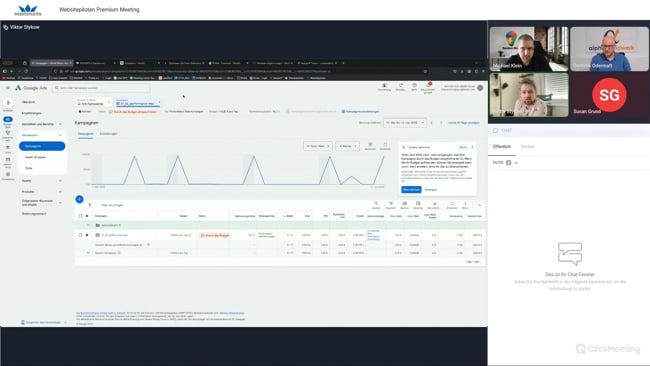
Task: Open the campaign selector dropdown
Action: click(x=138, y=102)
